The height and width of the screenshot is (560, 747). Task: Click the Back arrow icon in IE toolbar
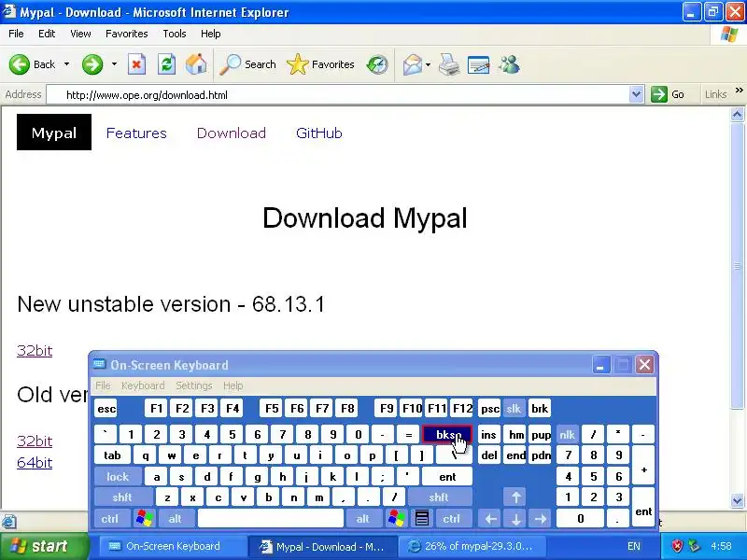[20, 64]
